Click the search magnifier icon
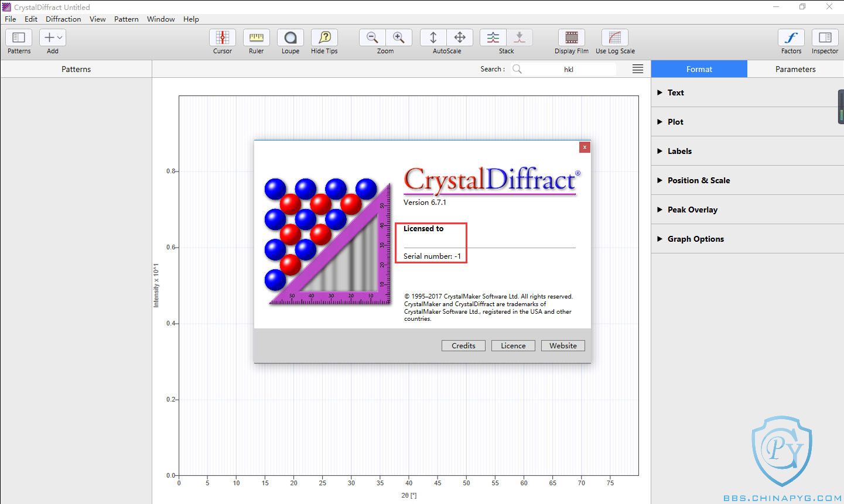 tap(517, 69)
